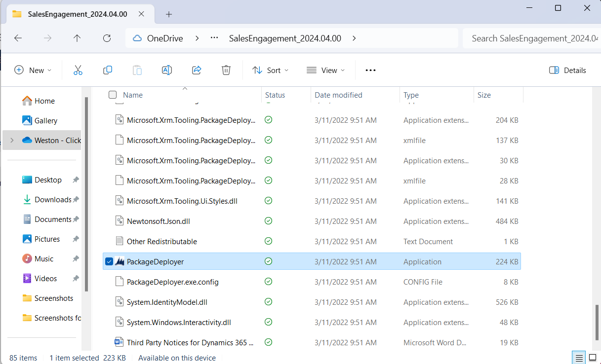Click the CONFIG File type cell

423,282
